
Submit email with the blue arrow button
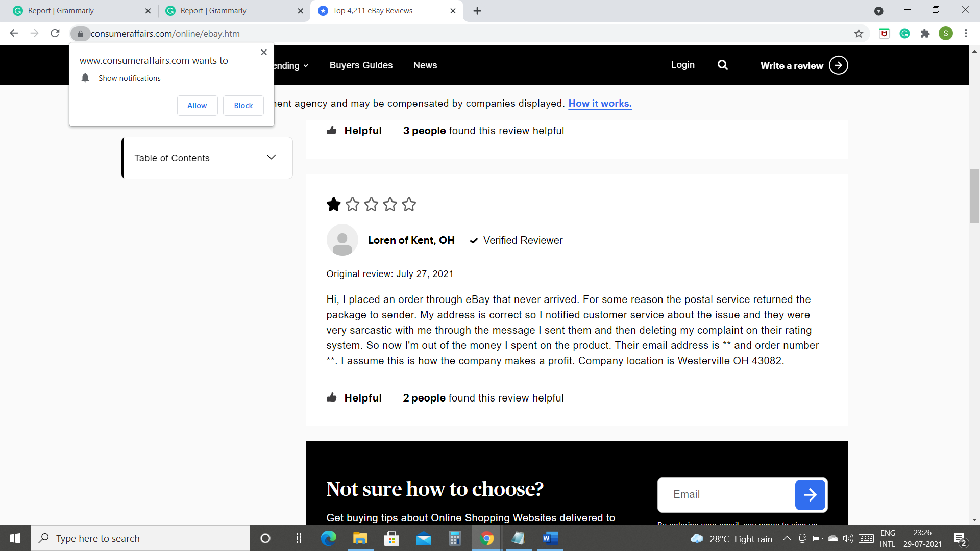810,494
